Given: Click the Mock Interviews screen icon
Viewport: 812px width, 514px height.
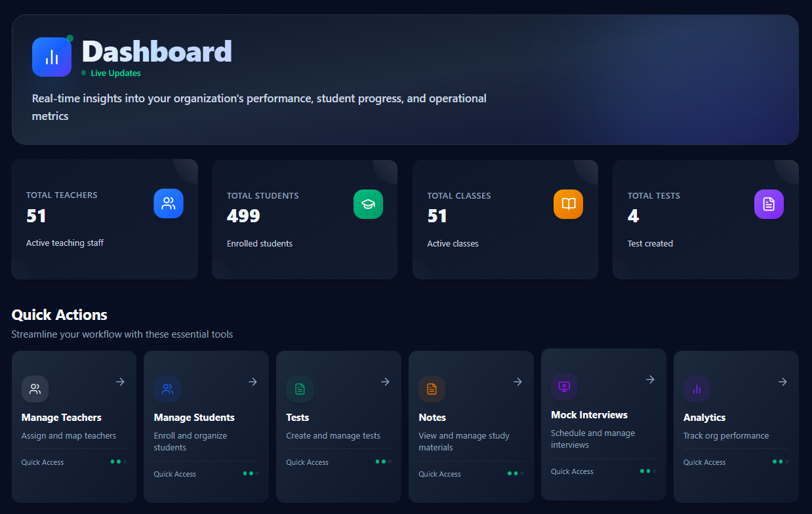Looking at the screenshot, I should pos(565,386).
